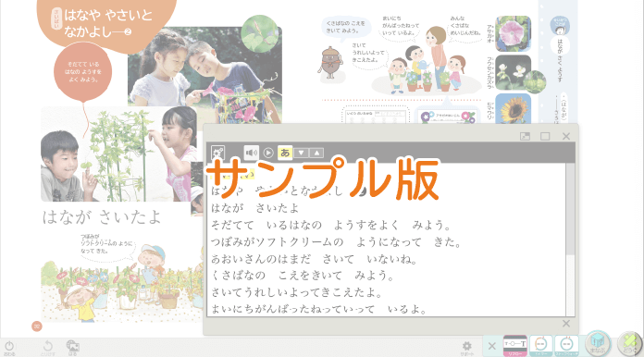Toggle the yellow あ ruby text button
This screenshot has height=357, width=644.
point(285,153)
